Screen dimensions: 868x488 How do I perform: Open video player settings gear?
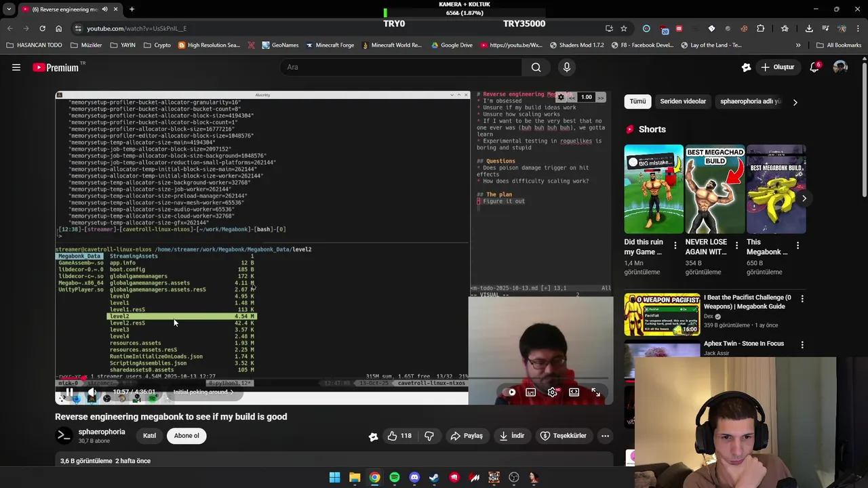(553, 392)
